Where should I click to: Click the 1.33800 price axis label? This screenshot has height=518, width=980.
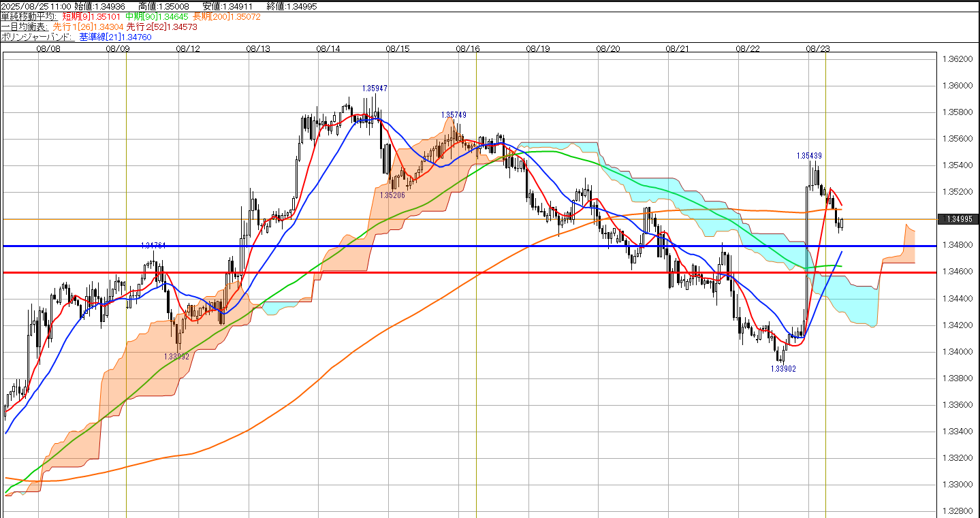coord(957,378)
